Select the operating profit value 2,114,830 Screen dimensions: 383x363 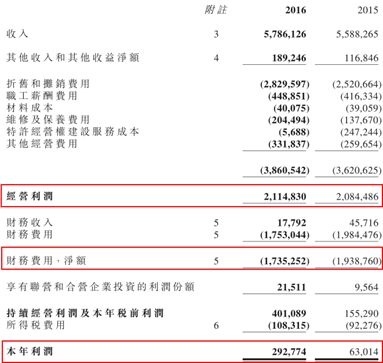tap(285, 197)
